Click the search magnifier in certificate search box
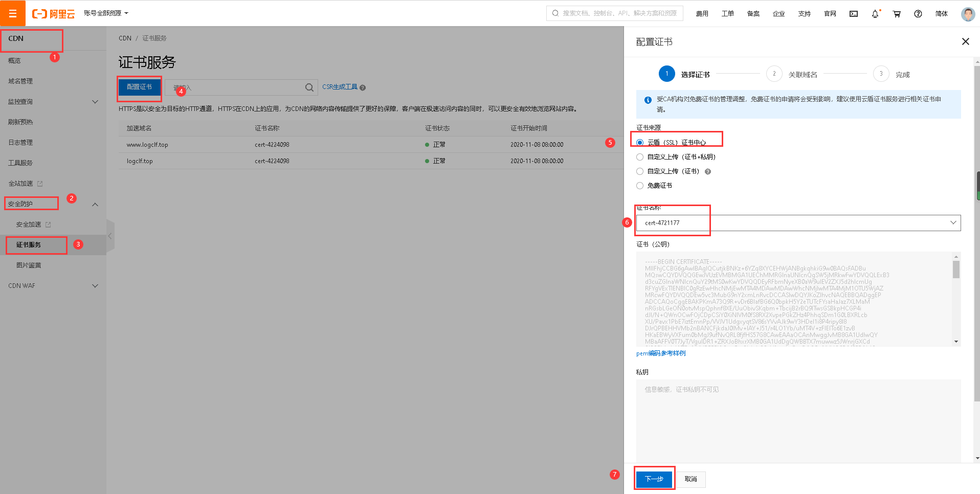This screenshot has width=980, height=494. click(309, 87)
